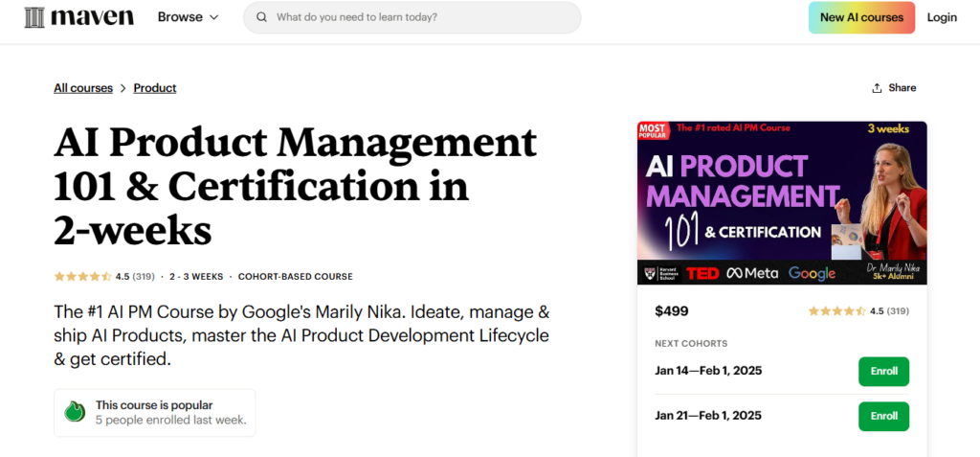Expand the Browse dropdown menu

[188, 17]
